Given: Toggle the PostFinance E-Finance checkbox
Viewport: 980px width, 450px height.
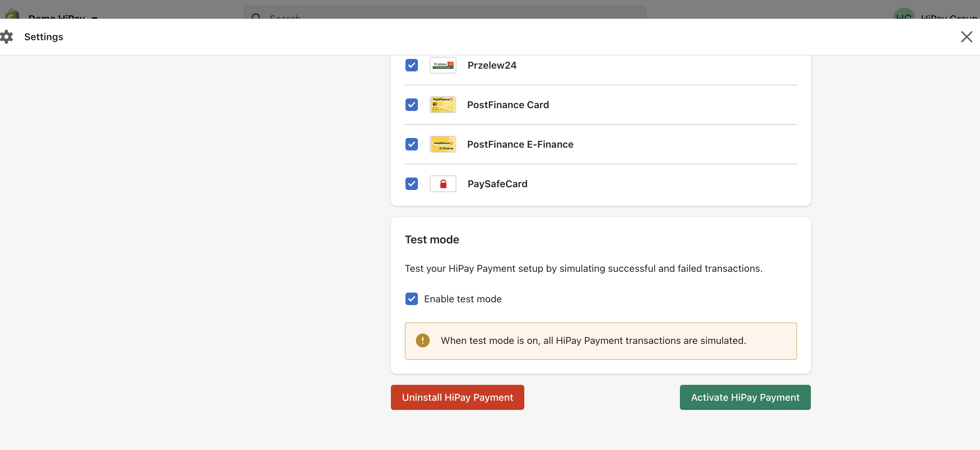Looking at the screenshot, I should (x=411, y=144).
